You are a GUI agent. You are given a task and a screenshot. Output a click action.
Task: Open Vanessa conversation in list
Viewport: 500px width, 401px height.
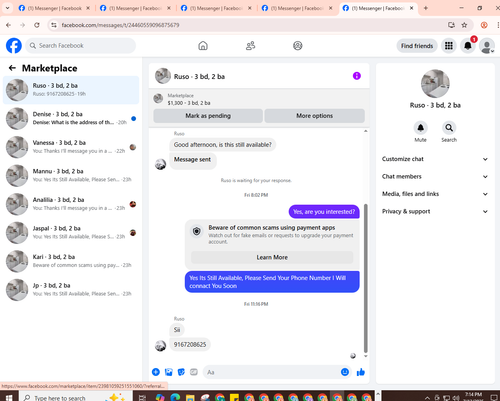click(71, 147)
